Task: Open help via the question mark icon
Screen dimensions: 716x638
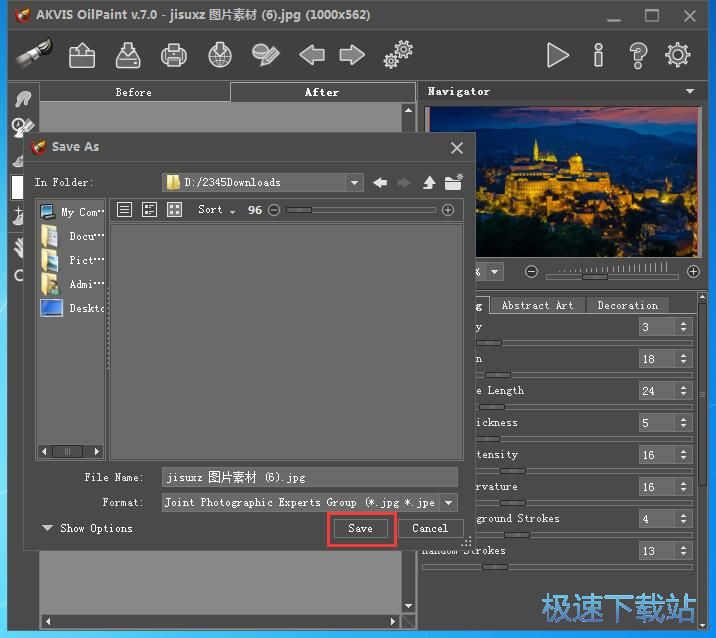Action: click(x=638, y=55)
